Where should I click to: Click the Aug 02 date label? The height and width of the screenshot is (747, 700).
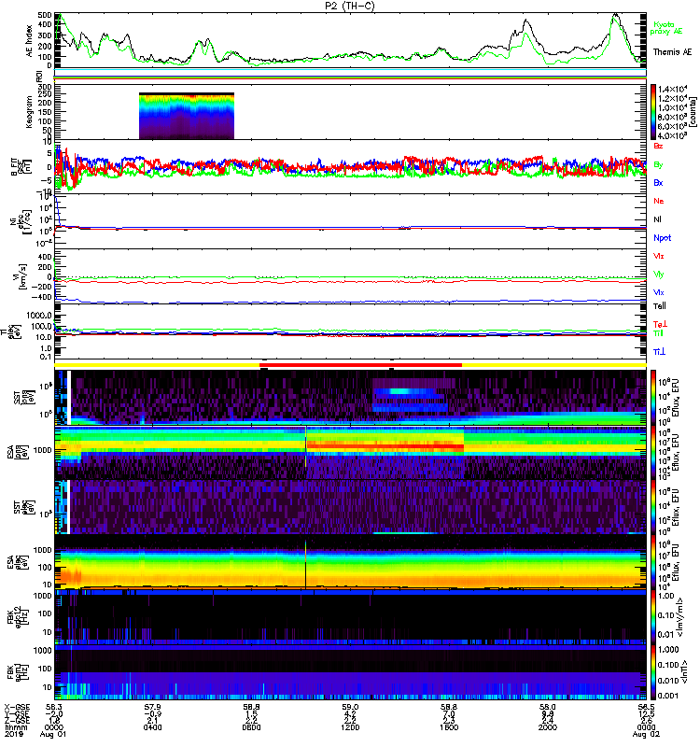click(x=647, y=734)
